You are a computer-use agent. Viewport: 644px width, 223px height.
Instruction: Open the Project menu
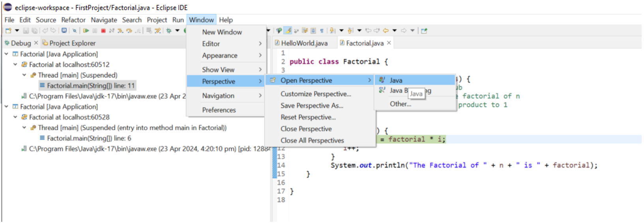(157, 20)
